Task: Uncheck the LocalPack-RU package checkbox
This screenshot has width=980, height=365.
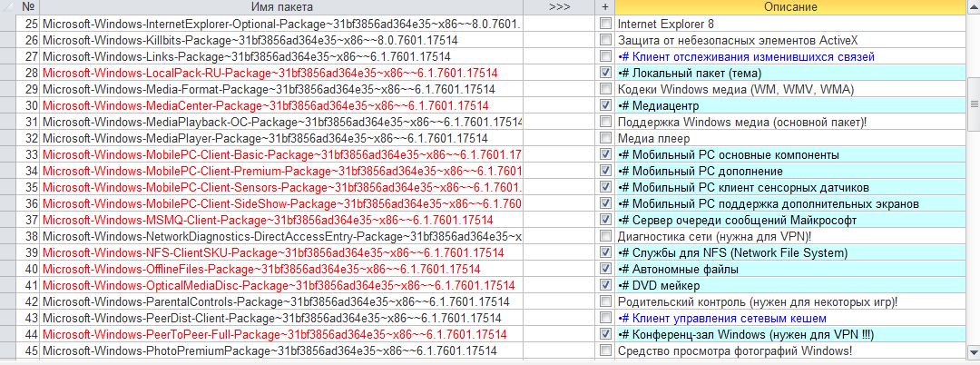Action: [604, 73]
